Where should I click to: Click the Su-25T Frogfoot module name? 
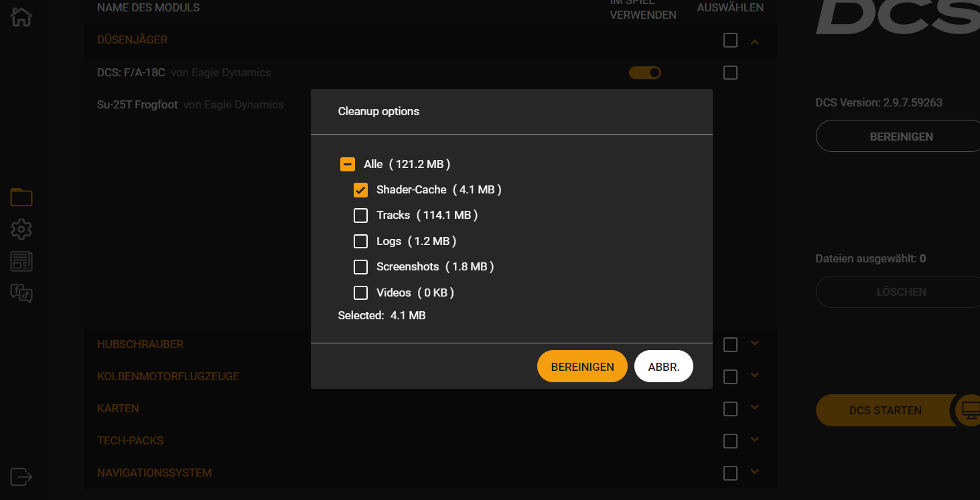[137, 104]
